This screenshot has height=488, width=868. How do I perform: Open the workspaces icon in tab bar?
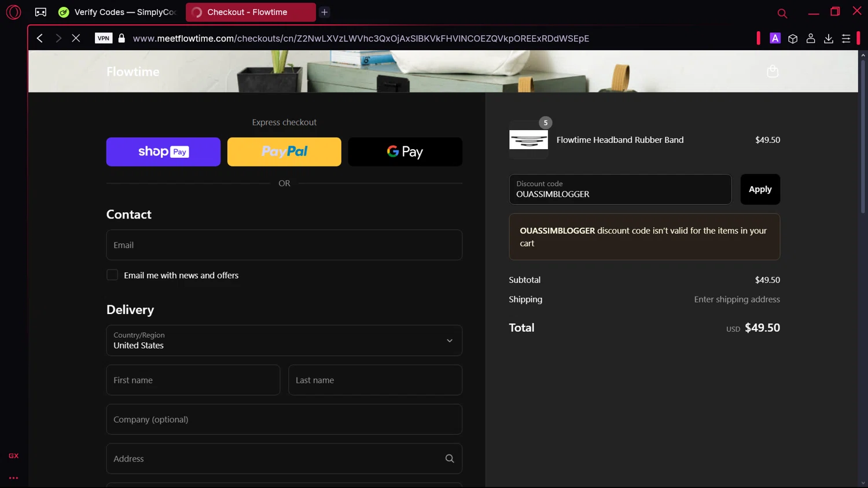pyautogui.click(x=41, y=12)
